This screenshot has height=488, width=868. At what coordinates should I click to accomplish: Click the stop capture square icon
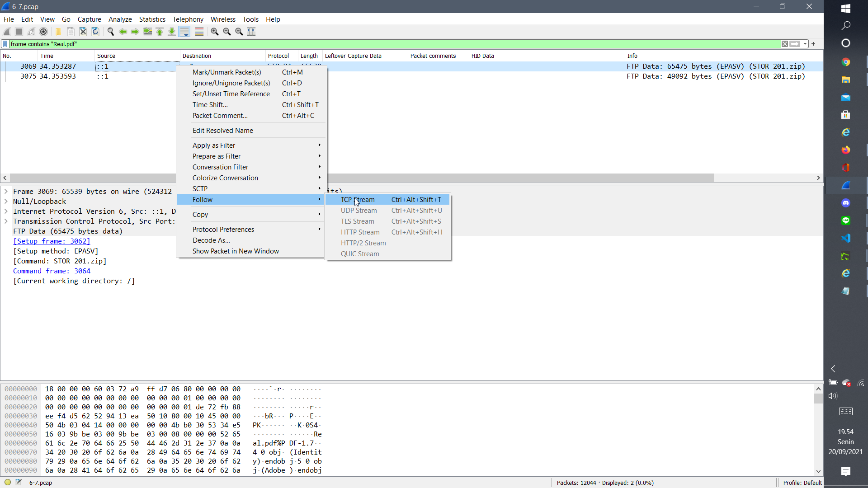coord(19,32)
